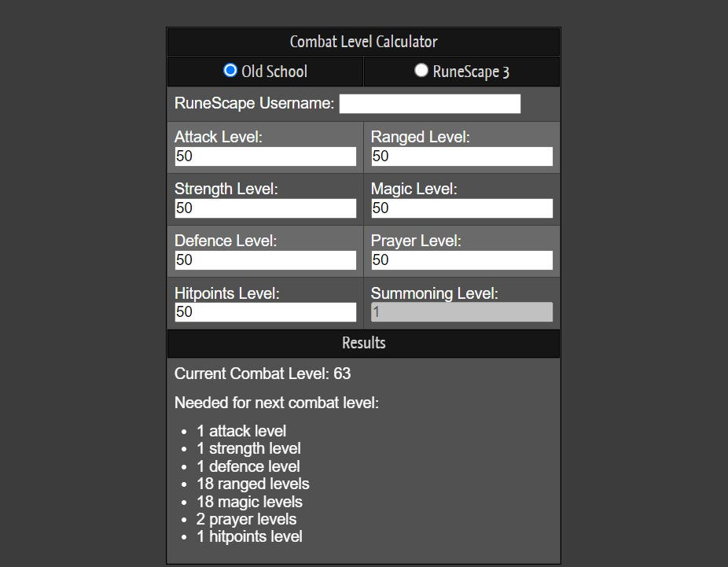Click the '1 attack level' list item
The width and height of the screenshot is (728, 567).
(241, 431)
